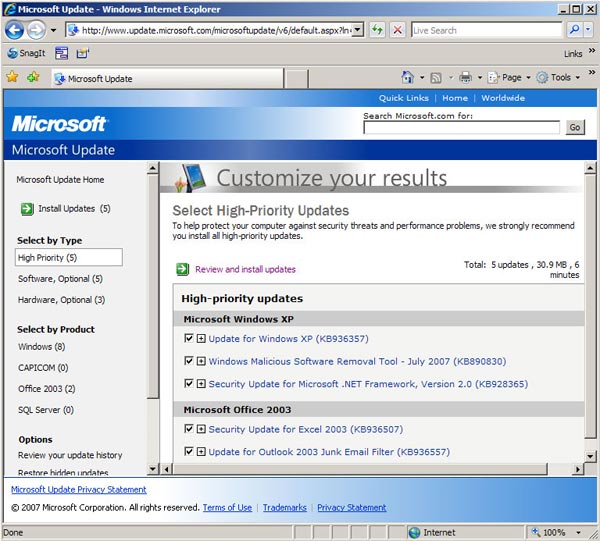Uncheck Update for Windows XP KB936357
This screenshot has width=600, height=541.
coord(189,338)
